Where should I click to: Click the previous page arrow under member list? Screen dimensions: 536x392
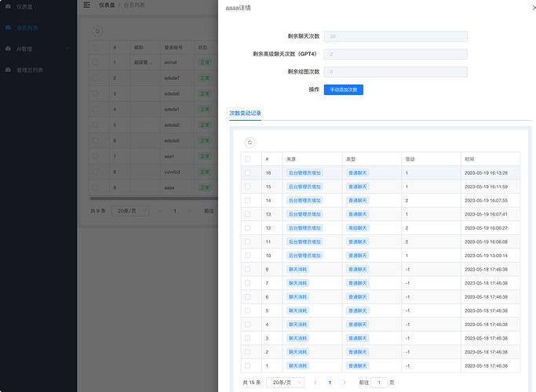pyautogui.click(x=160, y=211)
